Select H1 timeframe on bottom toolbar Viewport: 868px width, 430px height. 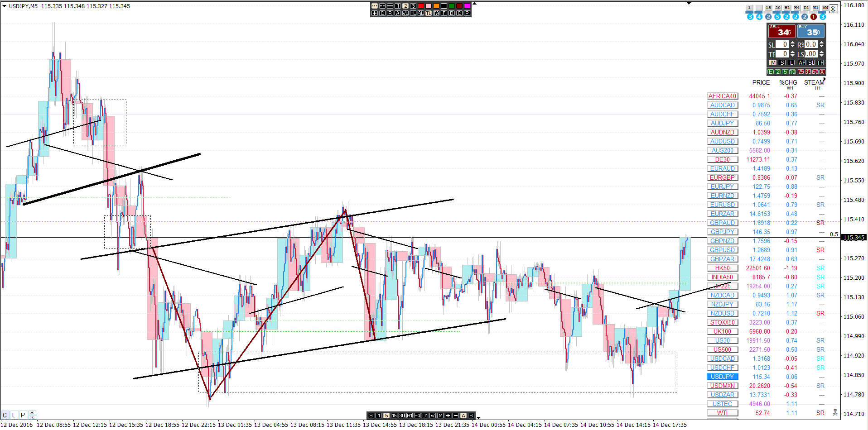[410, 416]
